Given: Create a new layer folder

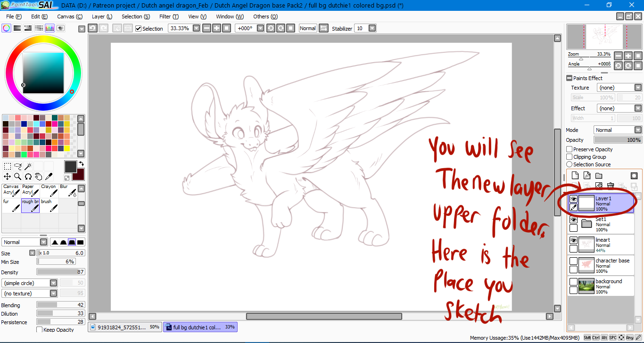Looking at the screenshot, I should point(599,176).
